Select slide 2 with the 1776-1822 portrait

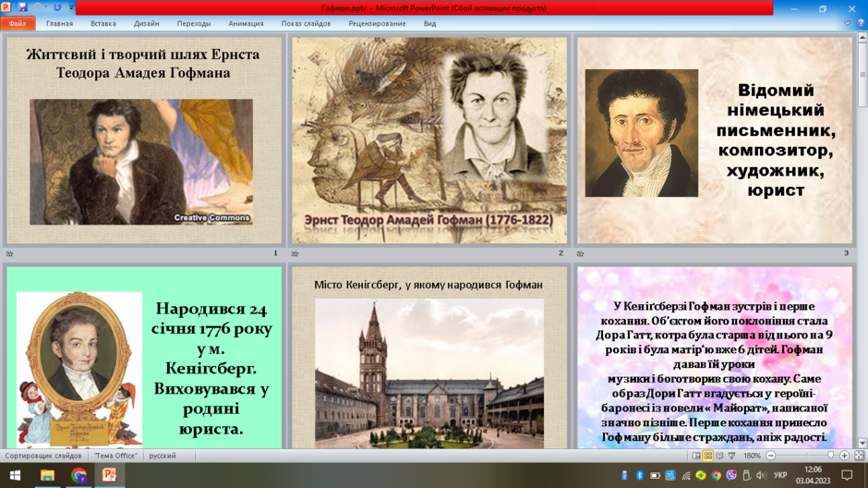pos(429,140)
